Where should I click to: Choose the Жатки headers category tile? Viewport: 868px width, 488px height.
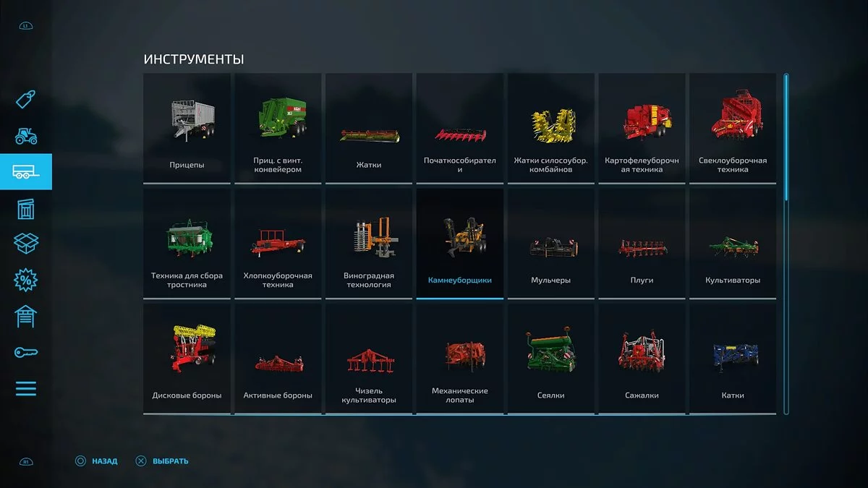[369, 128]
